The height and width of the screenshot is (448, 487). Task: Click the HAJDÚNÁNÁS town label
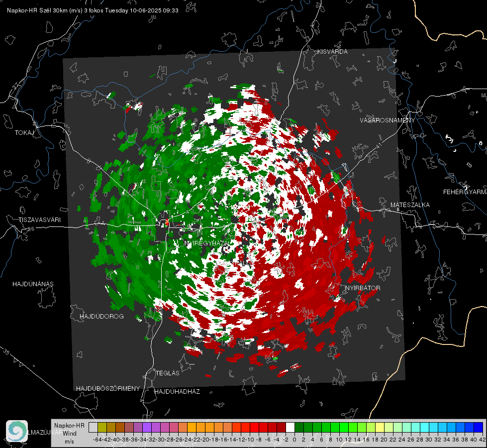[x=33, y=284]
